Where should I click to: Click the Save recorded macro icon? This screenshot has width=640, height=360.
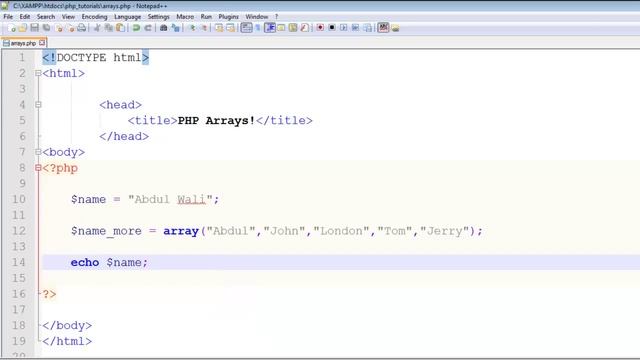click(367, 28)
